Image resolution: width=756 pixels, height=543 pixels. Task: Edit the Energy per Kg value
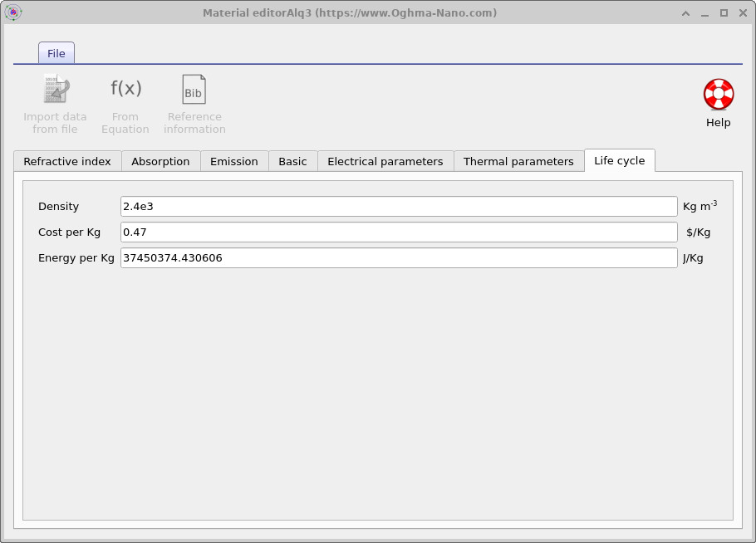pyautogui.click(x=399, y=257)
